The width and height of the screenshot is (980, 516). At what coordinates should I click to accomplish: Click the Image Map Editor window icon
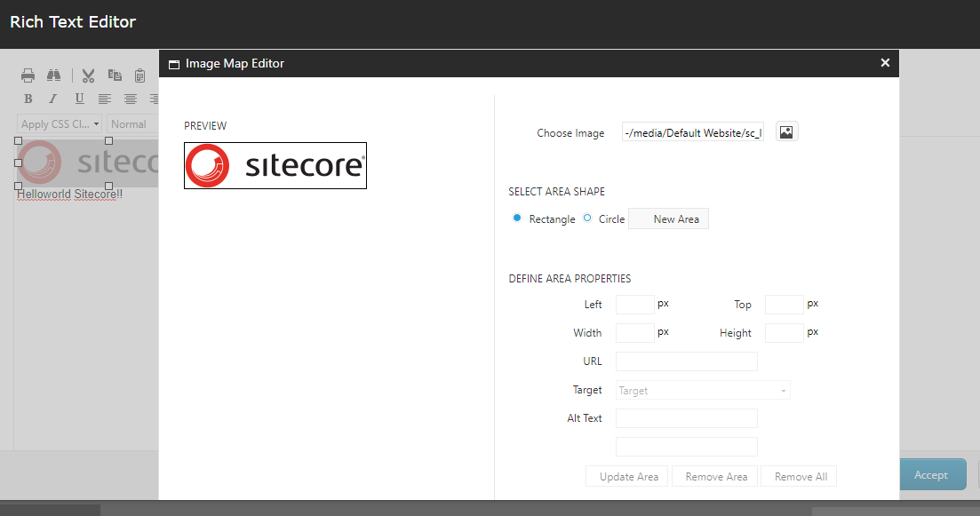point(174,64)
